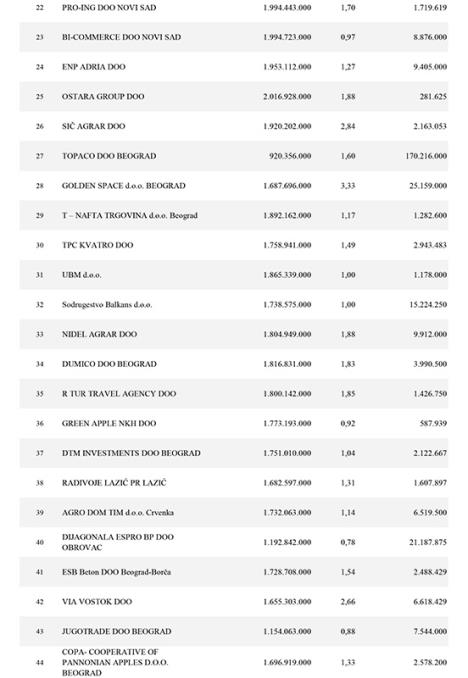Select RADIVOJE LAZIĆ PR LAZIĆ entry
468x678 pixels.
coord(234,483)
